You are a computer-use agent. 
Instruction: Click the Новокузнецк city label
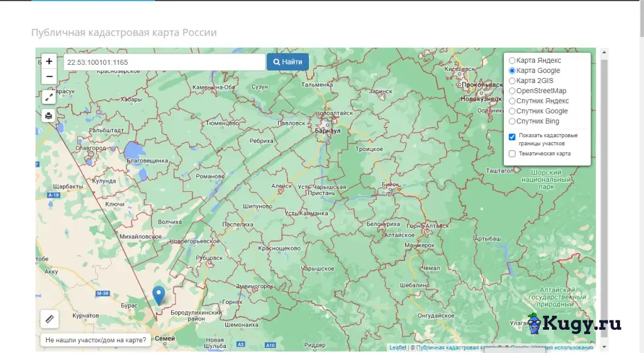(x=481, y=99)
